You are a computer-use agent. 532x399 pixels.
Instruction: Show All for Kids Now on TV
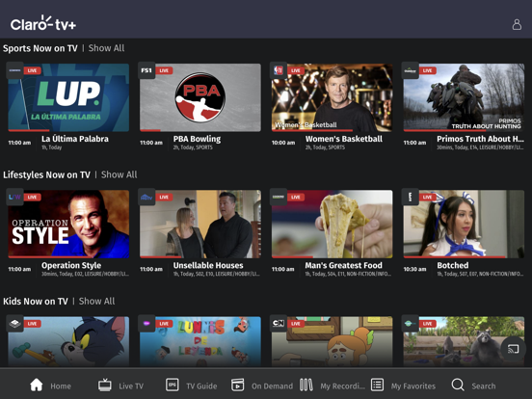tap(96, 302)
